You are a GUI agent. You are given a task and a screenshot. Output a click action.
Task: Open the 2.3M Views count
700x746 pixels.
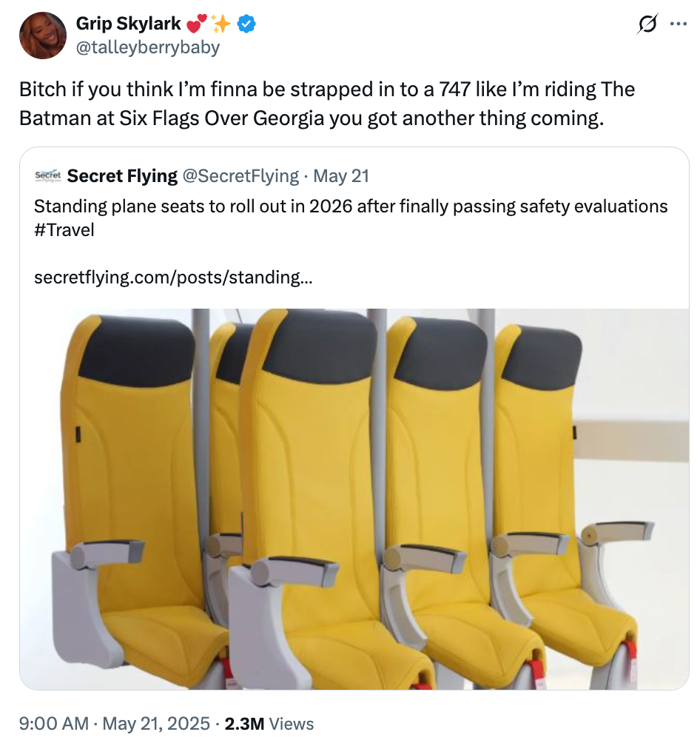pyautogui.click(x=269, y=724)
